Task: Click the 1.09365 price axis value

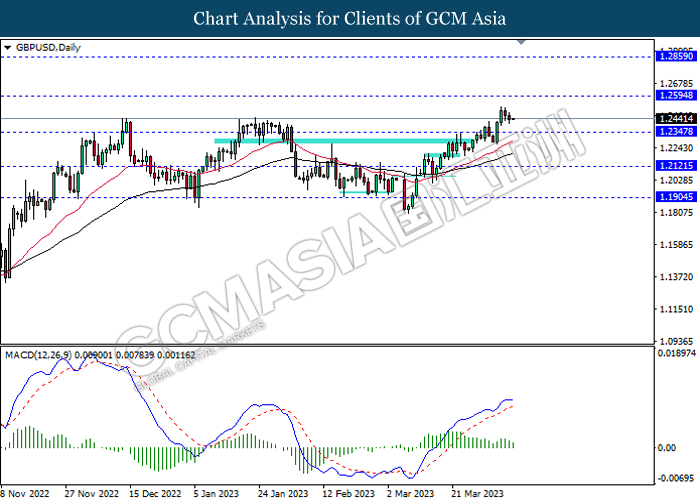Action: [x=676, y=342]
